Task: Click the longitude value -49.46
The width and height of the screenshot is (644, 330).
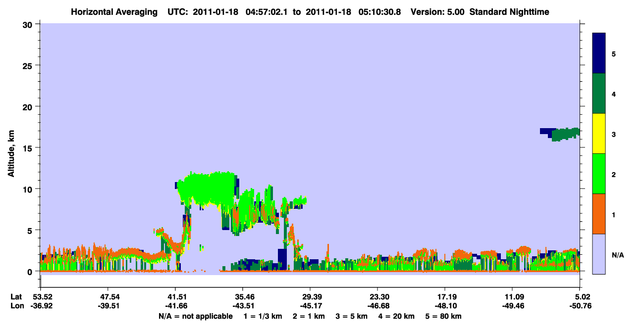Action: click(x=512, y=306)
